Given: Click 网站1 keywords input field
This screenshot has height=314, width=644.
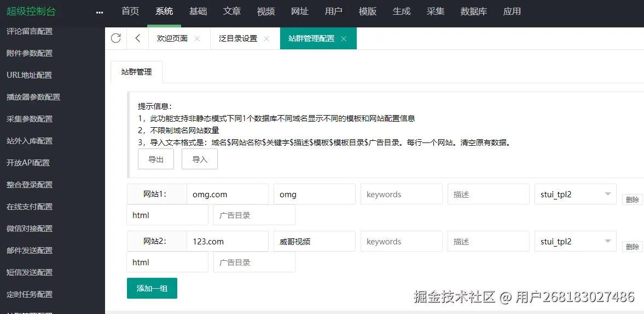Looking at the screenshot, I should pos(402,194).
